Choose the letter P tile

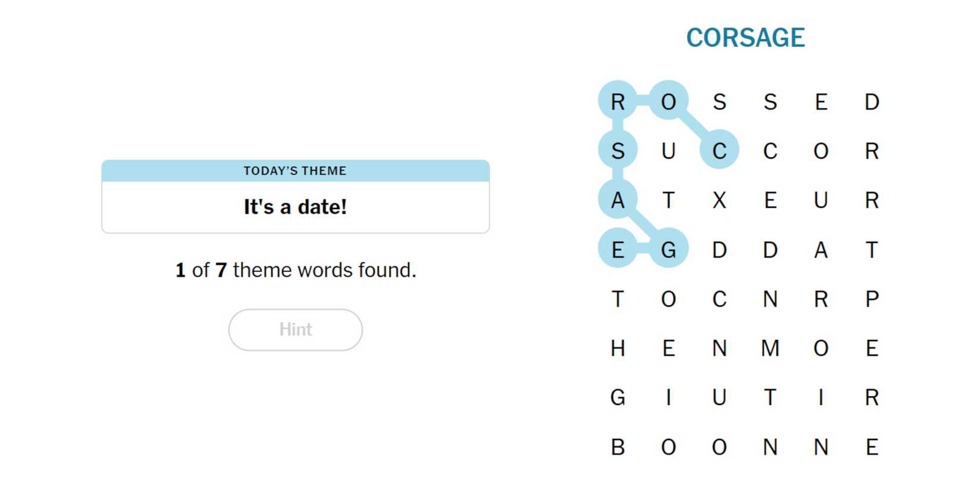871,299
